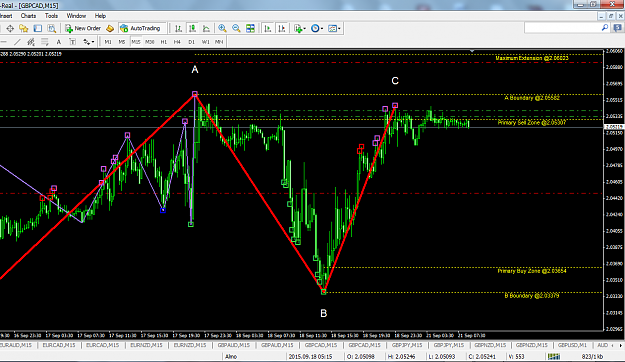Open MetaEditor book icon beside New Order
The width and height of the screenshot is (625, 362).
pos(110,28)
